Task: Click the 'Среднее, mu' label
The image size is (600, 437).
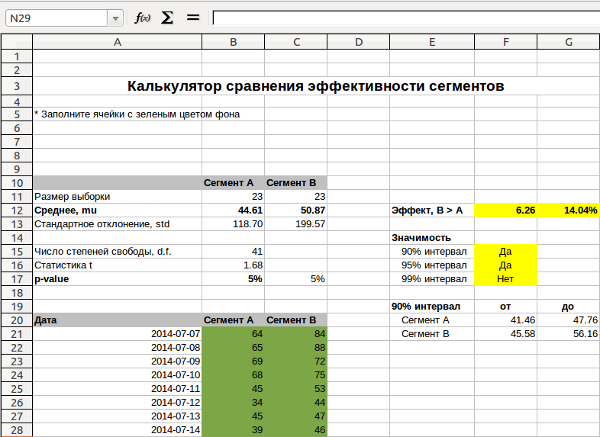Action: tap(65, 210)
